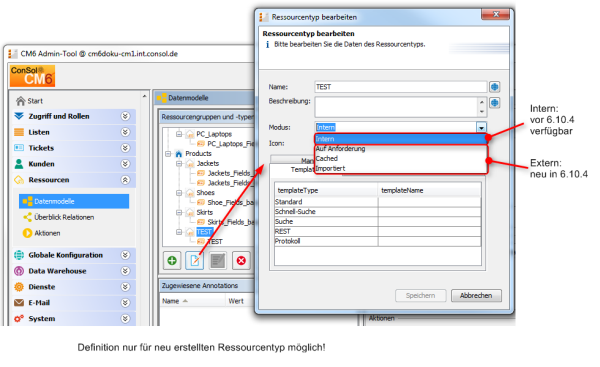This screenshot has width=600, height=367.
Task: Click the Start link in sidebar
Action: tap(35, 101)
